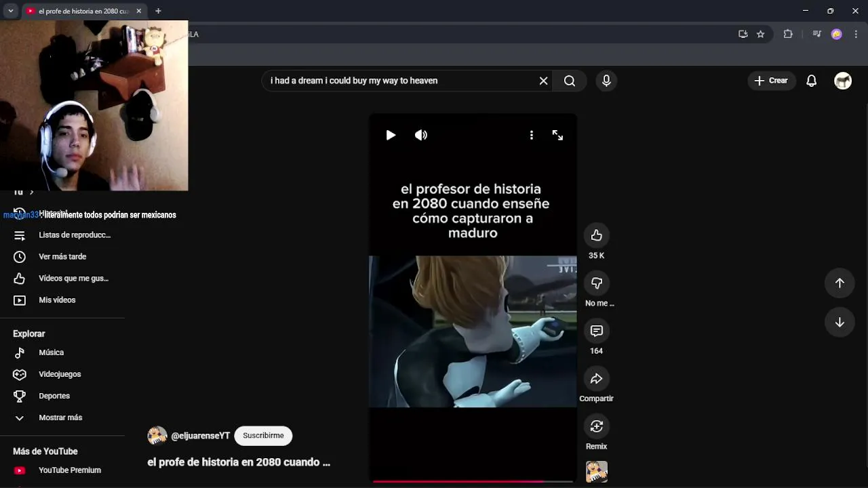The width and height of the screenshot is (868, 488).
Task: Dislike this Short
Action: click(597, 283)
